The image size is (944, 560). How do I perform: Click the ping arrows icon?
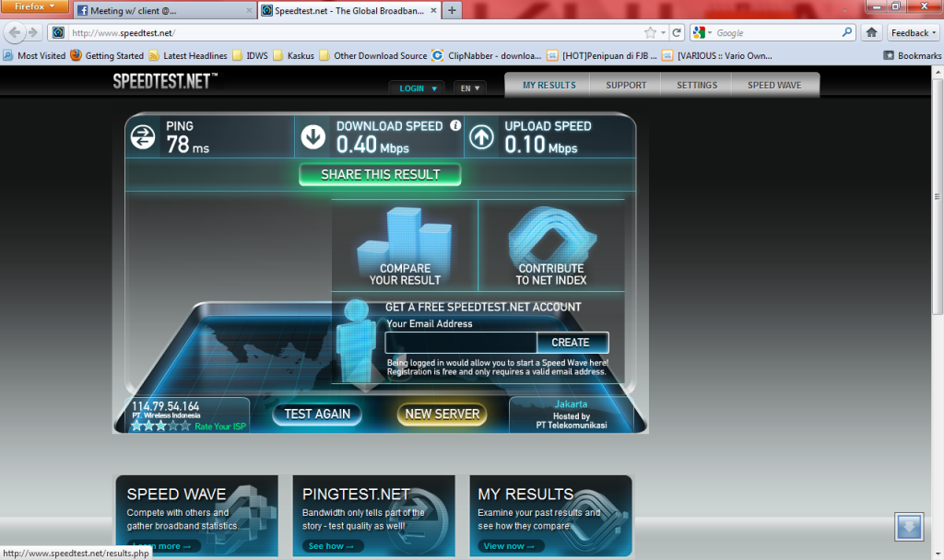(x=143, y=137)
